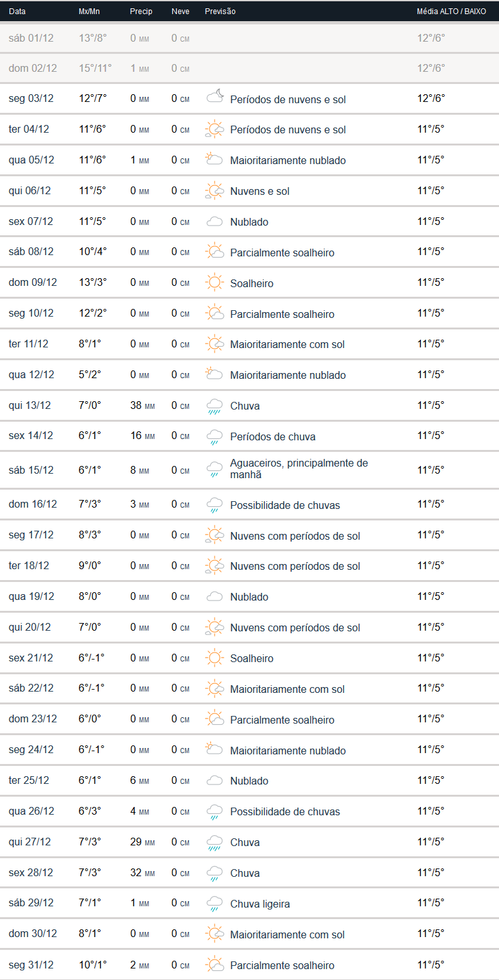Select the greyed-out sáb 01/12 row
Viewport: 499px width, 980px height.
[x=31, y=38]
